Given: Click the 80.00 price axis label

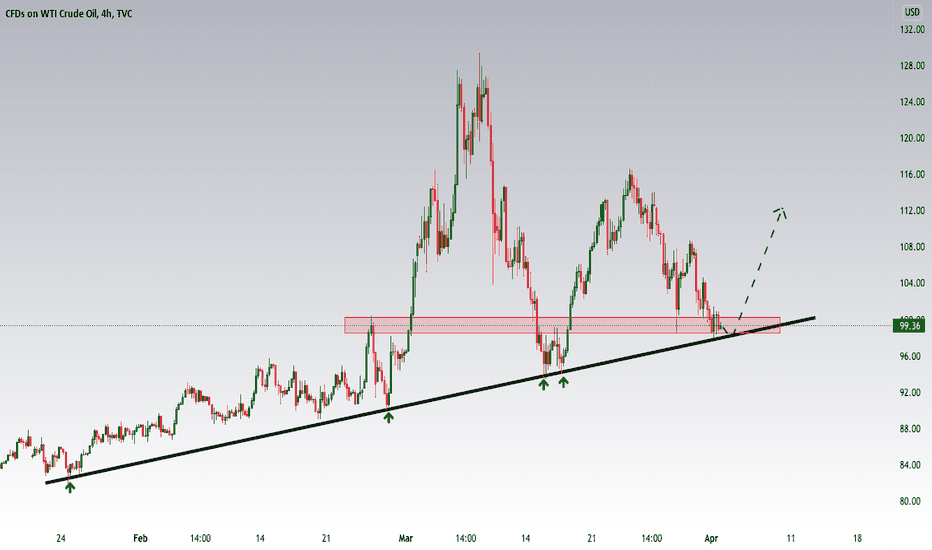Looking at the screenshot, I should click(912, 501).
